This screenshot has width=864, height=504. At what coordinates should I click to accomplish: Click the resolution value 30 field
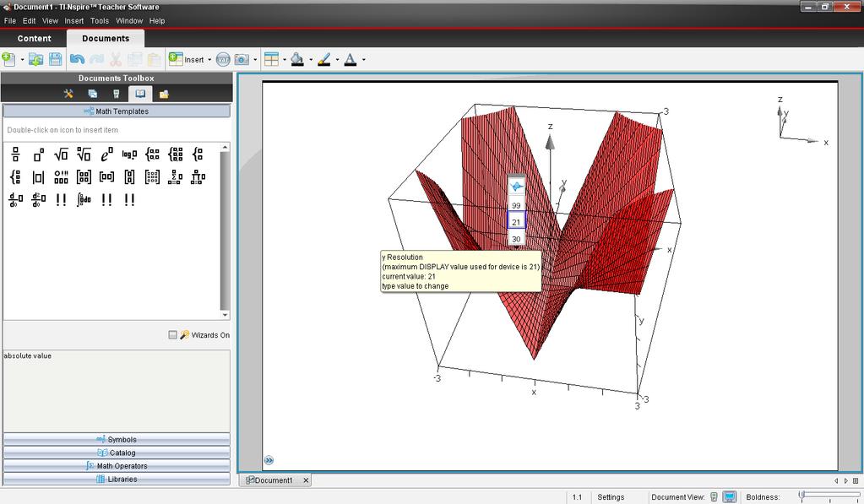click(x=516, y=238)
